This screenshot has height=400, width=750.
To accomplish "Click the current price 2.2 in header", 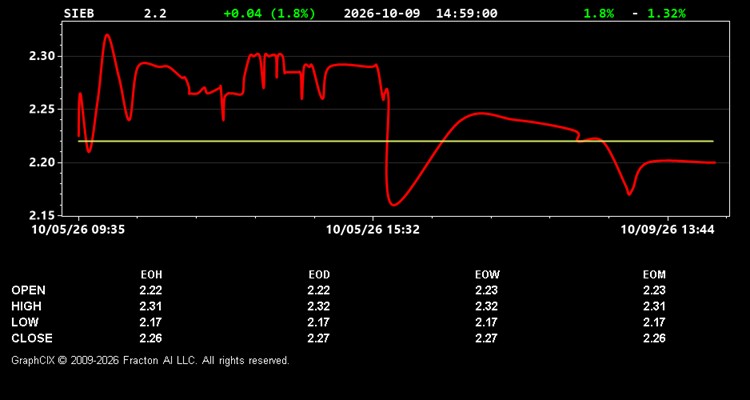I will point(155,13).
